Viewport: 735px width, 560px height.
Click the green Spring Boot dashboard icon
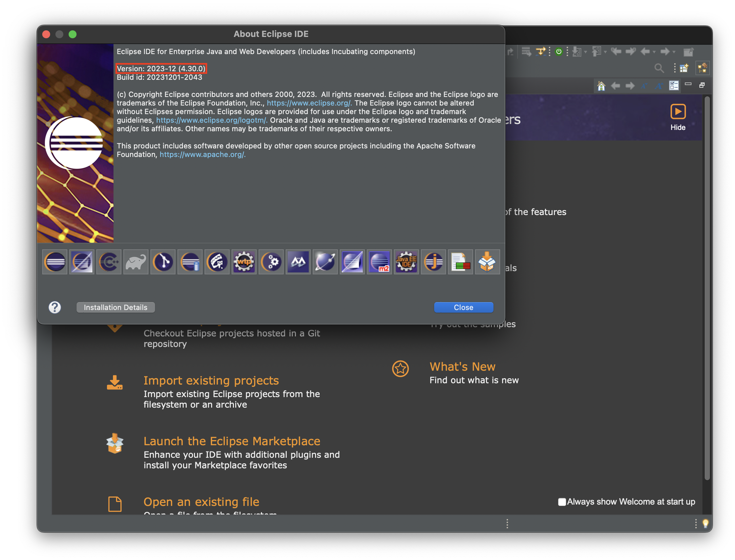(559, 52)
